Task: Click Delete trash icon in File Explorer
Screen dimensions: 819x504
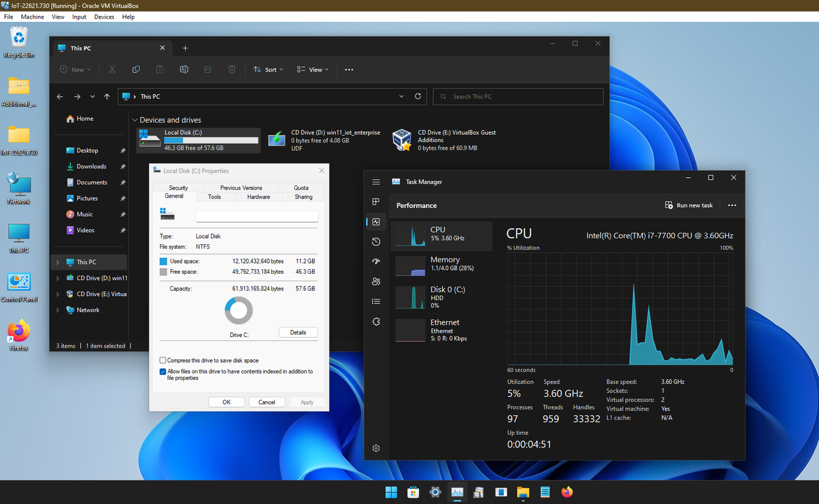Action: (232, 69)
